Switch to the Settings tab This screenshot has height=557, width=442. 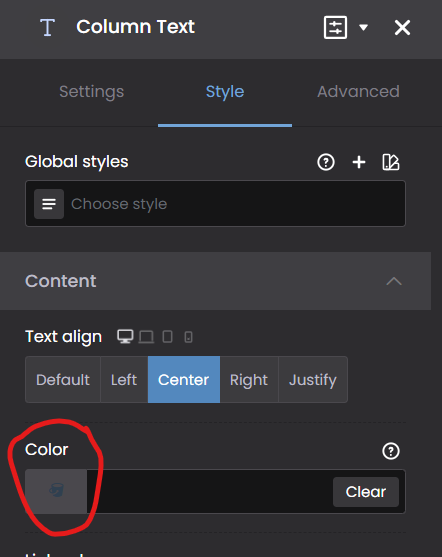92,92
